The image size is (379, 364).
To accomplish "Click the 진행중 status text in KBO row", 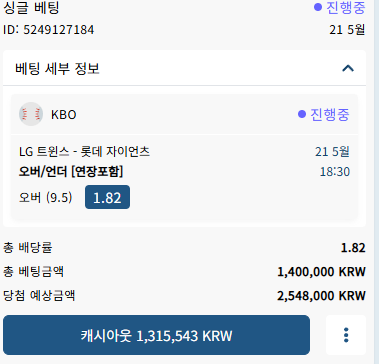I will pyautogui.click(x=330, y=114).
